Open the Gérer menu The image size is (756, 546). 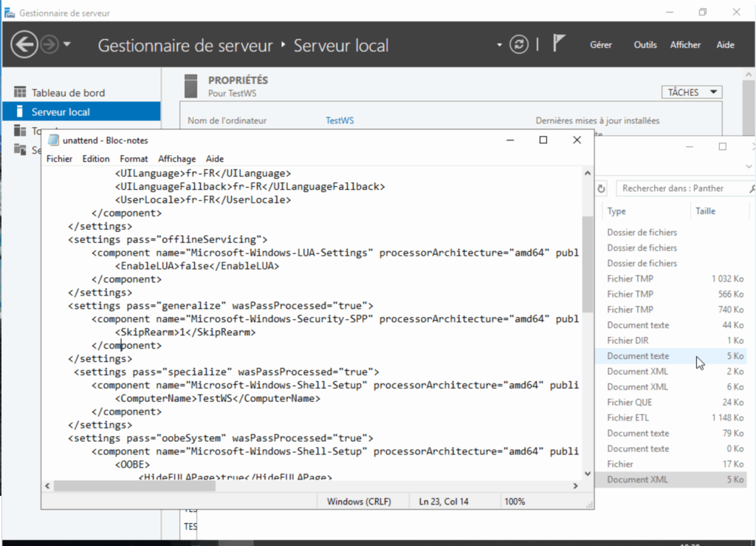pyautogui.click(x=601, y=45)
